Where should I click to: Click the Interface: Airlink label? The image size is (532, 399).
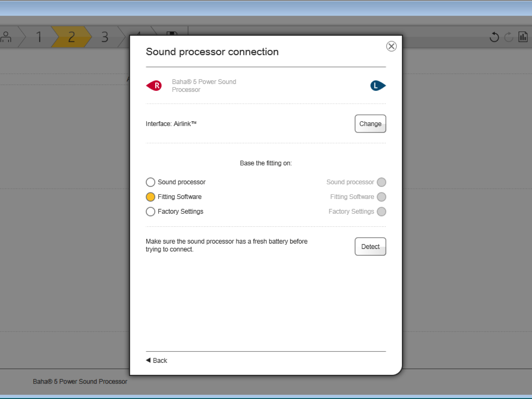click(171, 124)
